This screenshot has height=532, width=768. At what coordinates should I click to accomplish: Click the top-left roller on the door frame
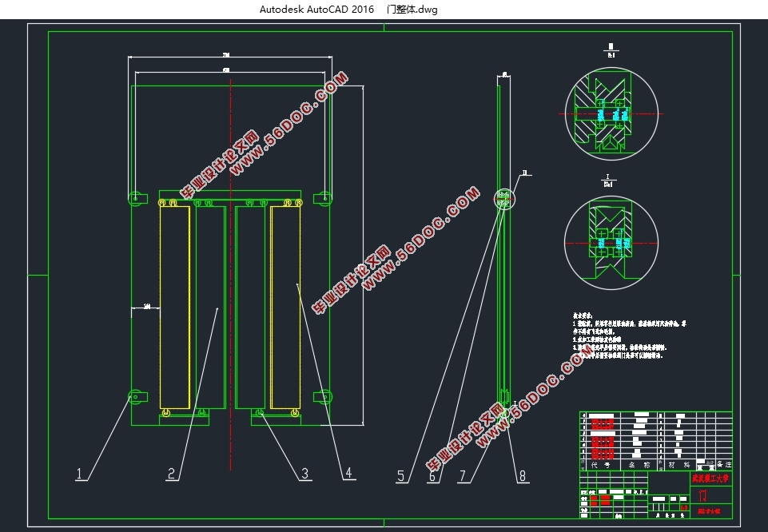(x=137, y=199)
